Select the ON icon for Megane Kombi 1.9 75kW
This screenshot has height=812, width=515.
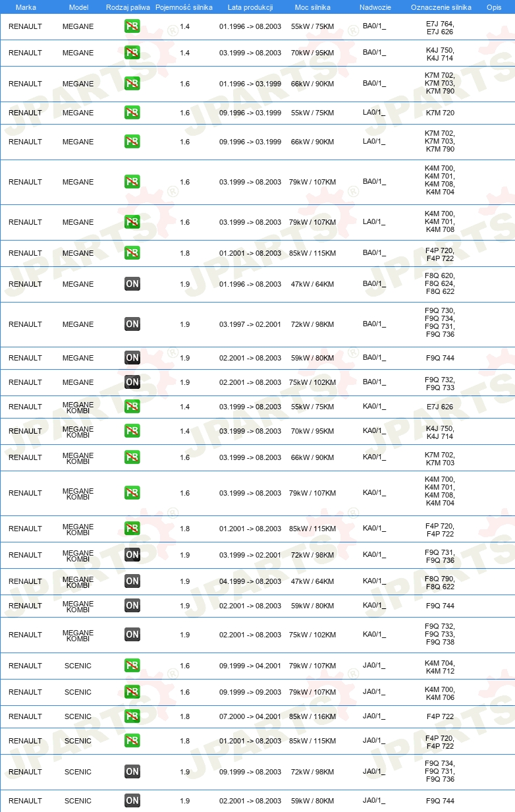pos(132,635)
